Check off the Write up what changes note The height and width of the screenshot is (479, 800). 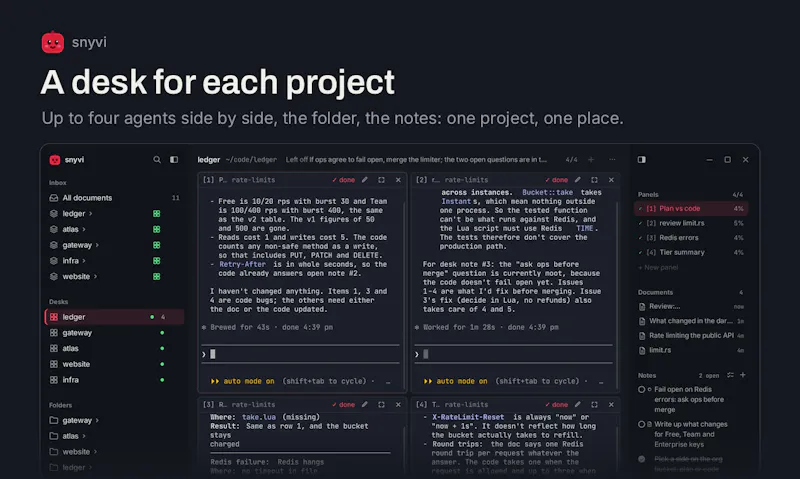[641, 424]
